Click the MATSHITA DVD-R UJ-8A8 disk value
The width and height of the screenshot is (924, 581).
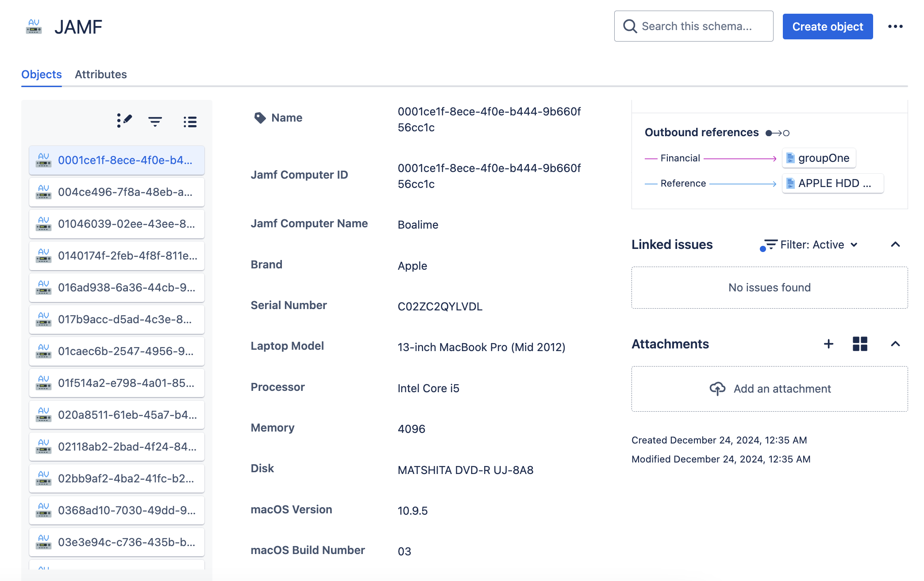(466, 470)
